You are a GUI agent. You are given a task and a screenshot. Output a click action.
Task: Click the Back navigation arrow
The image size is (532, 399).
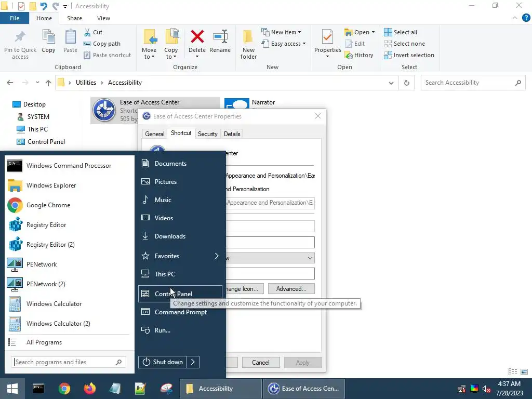coord(10,83)
